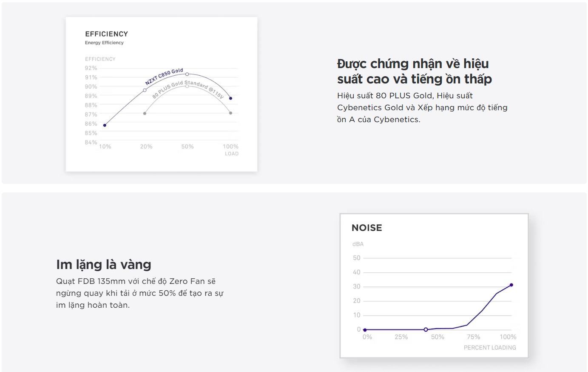Click the paragraph mentioning Cybenetics Gold rating

422,108
